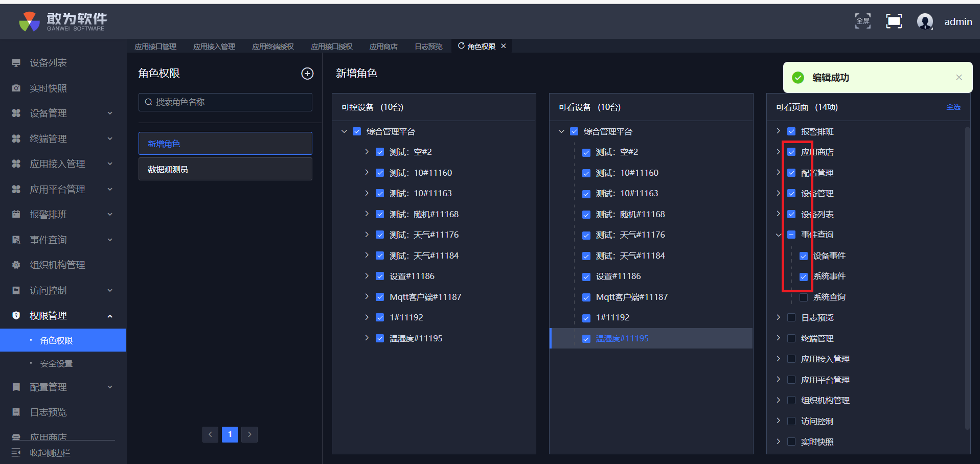Click the add role plus icon

click(x=307, y=74)
